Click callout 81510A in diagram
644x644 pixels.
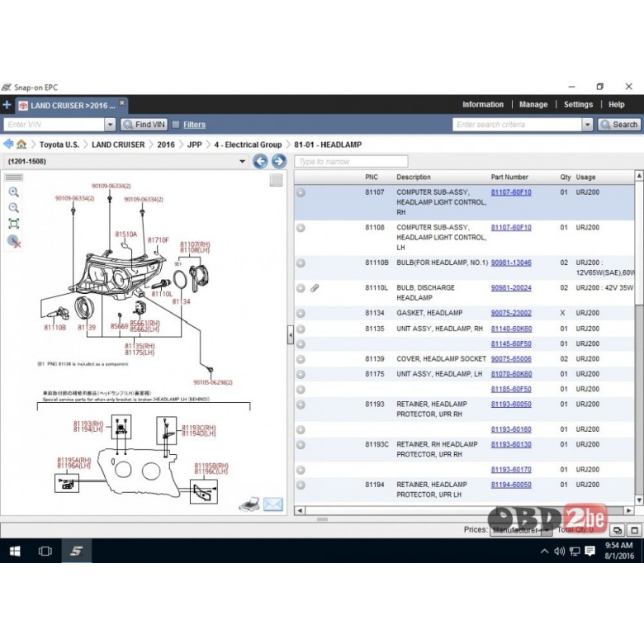[x=125, y=234]
